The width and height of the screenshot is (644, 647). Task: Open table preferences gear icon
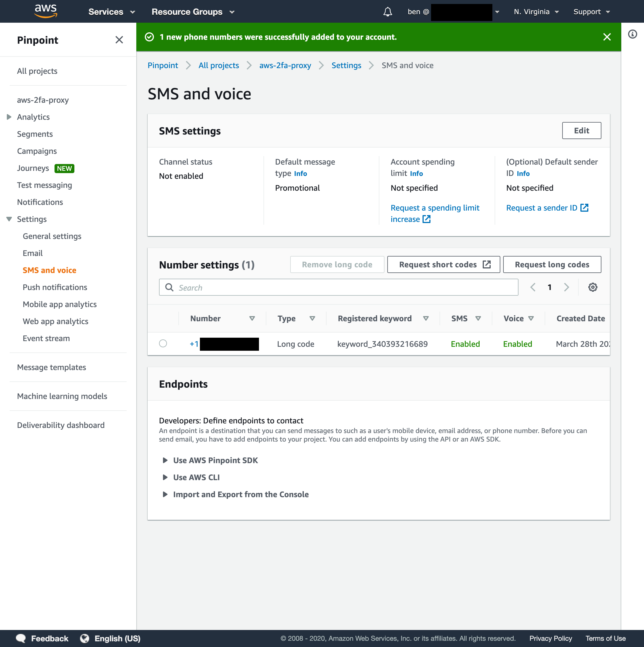pyautogui.click(x=592, y=287)
